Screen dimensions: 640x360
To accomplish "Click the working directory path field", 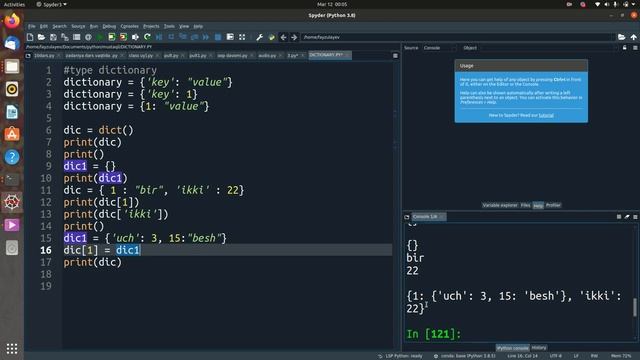I will click(458, 37).
